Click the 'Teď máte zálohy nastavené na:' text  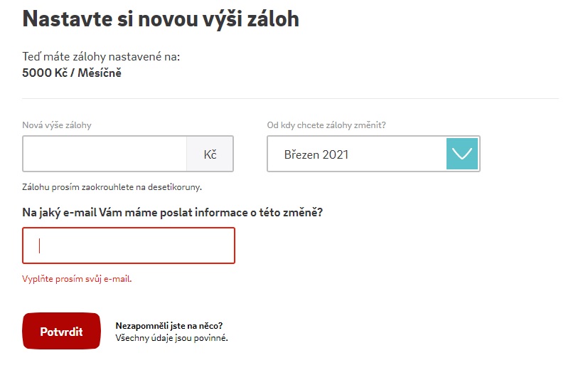(x=101, y=57)
